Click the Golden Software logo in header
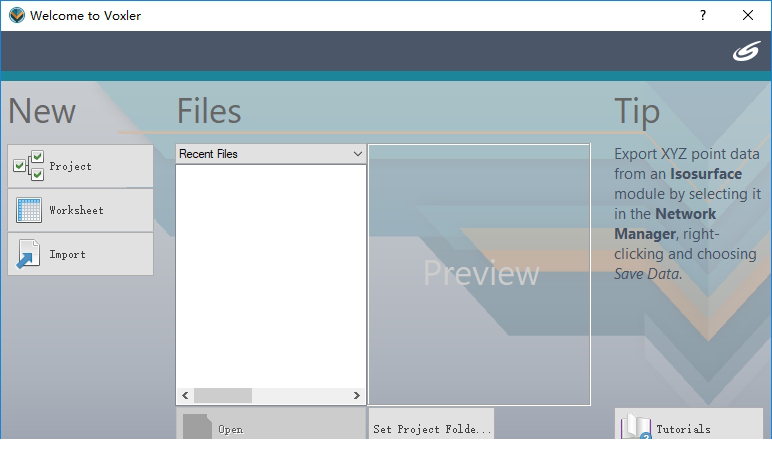The height and width of the screenshot is (456, 772). click(746, 51)
